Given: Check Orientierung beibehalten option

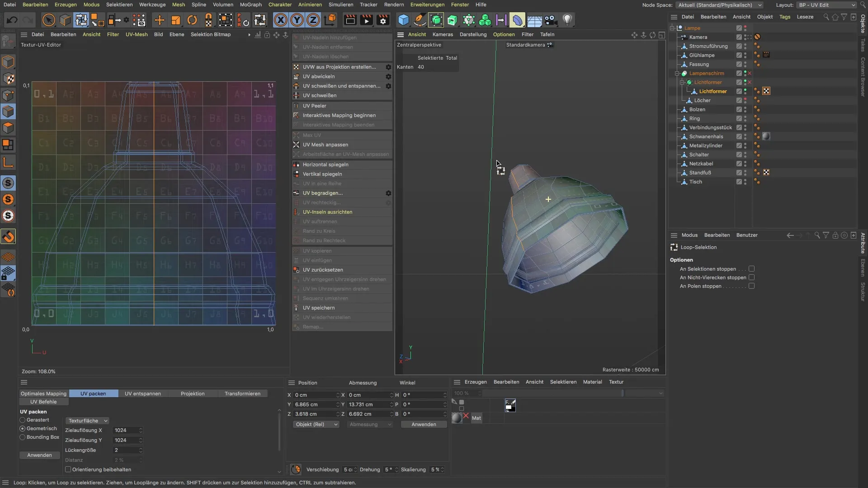Looking at the screenshot, I should [x=68, y=469].
